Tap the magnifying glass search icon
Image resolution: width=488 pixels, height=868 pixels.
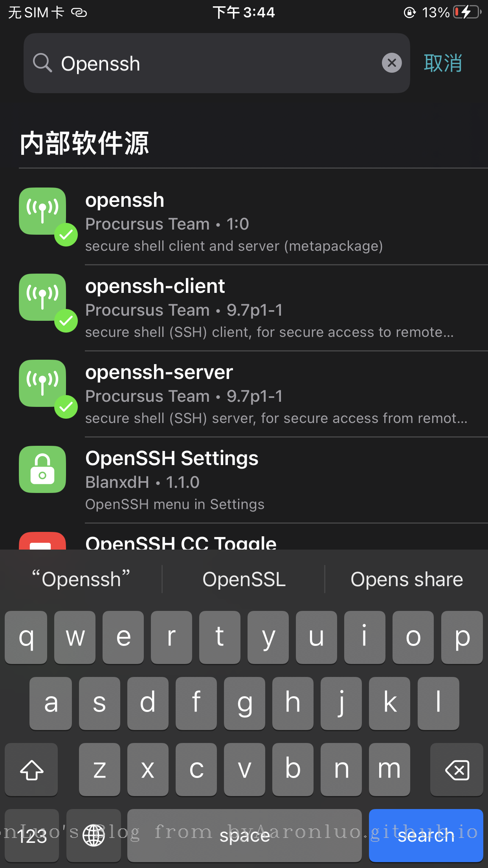tap(42, 63)
